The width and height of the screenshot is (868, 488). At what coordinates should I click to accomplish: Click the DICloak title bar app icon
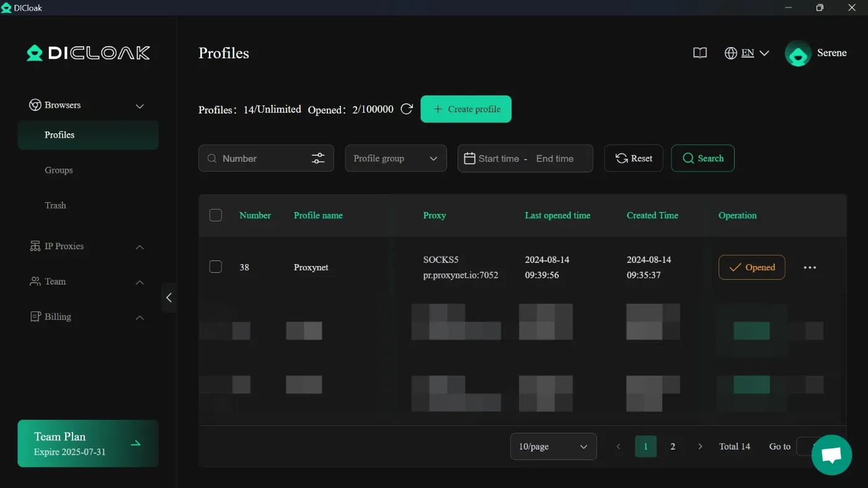click(6, 7)
